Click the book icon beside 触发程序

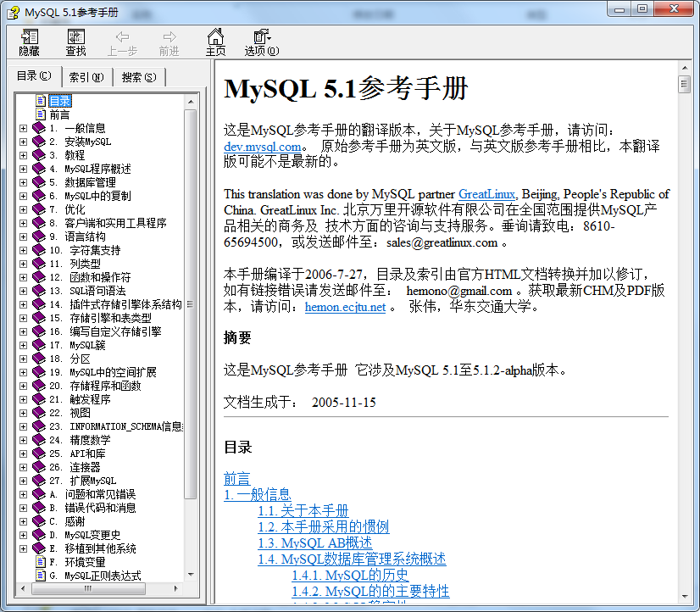point(39,399)
